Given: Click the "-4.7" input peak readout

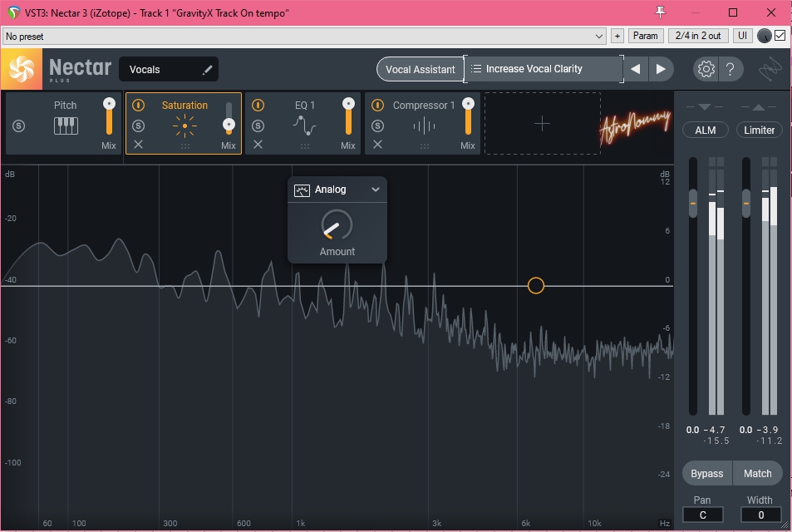Looking at the screenshot, I should 716,430.
